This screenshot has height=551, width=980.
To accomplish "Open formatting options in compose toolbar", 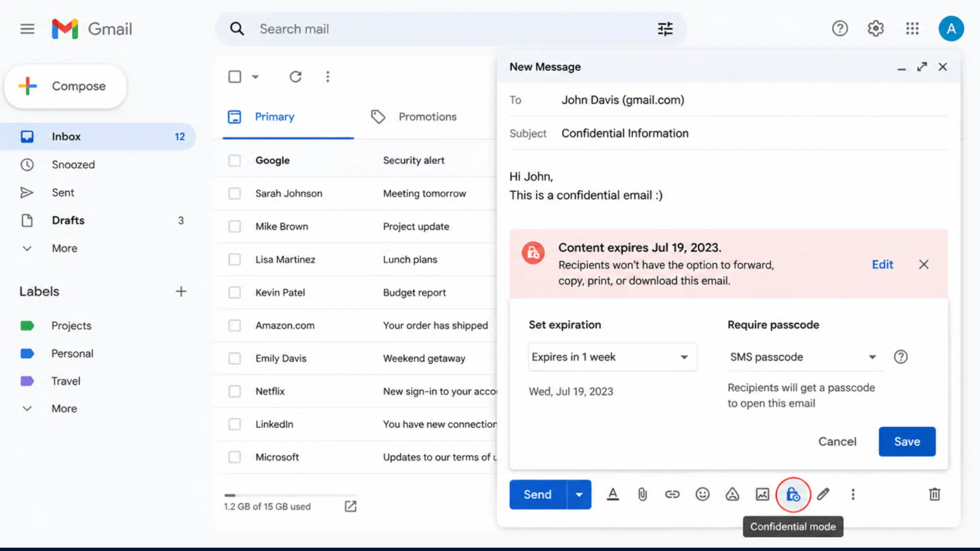I will click(x=612, y=495).
